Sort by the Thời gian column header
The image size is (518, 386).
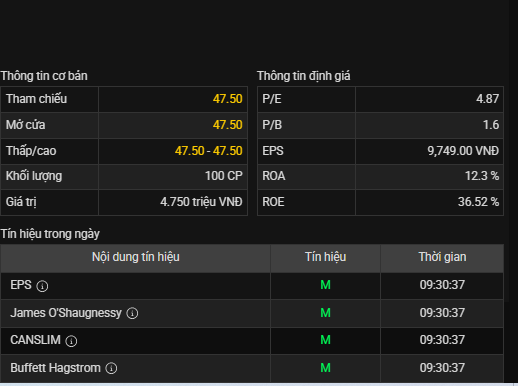[442, 257]
